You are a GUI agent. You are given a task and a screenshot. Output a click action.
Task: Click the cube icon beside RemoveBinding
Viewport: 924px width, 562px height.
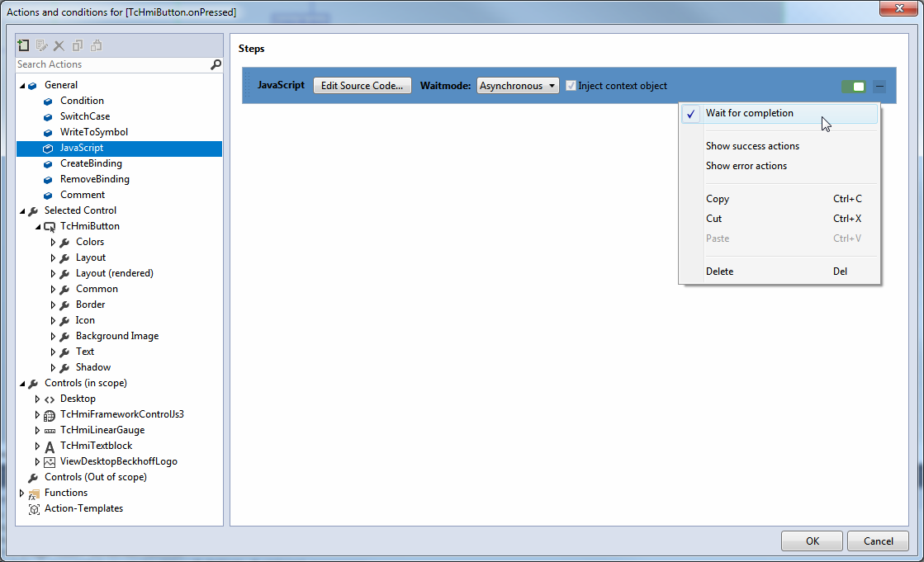pos(49,180)
